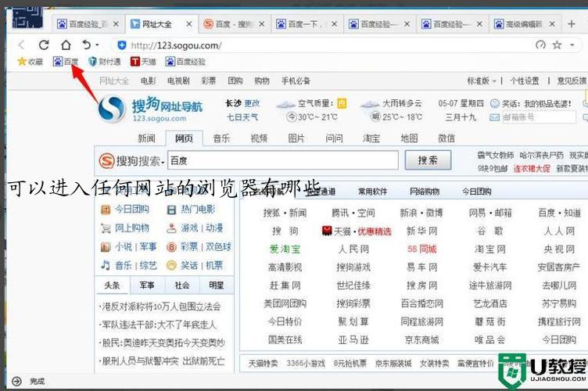Open the dropdown next to undo icon
Viewport: 588px width, 391px height.
97,45
